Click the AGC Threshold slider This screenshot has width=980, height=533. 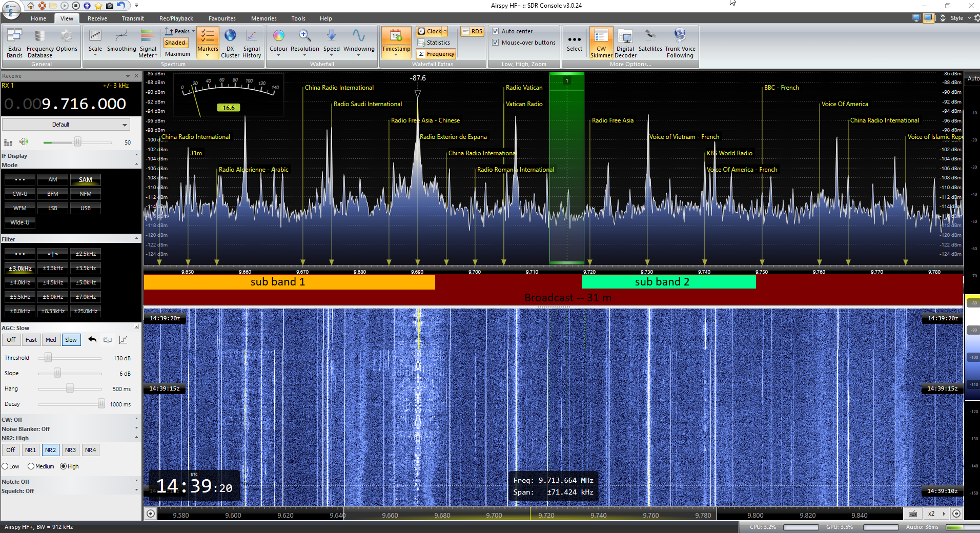(48, 358)
